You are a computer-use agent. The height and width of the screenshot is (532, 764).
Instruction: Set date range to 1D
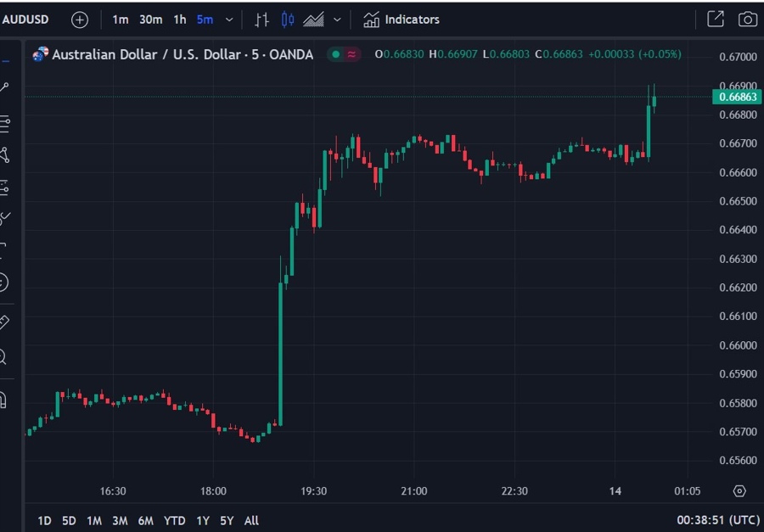click(44, 521)
